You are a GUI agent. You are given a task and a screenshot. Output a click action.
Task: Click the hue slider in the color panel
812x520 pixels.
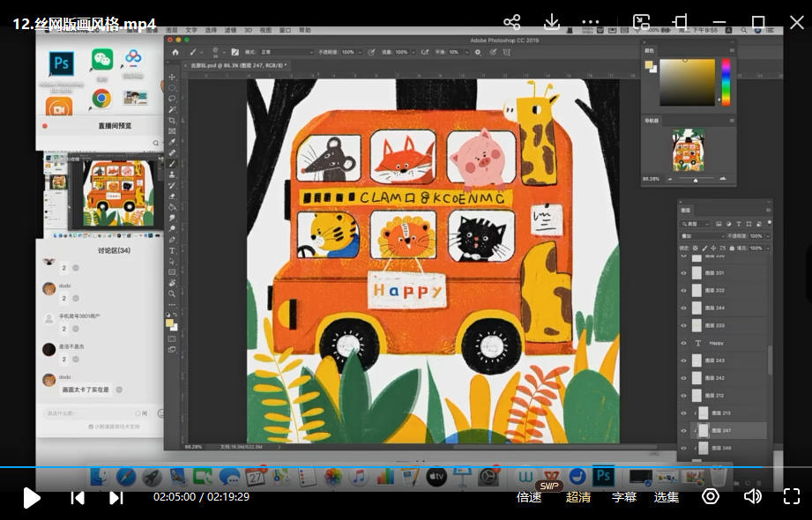tap(726, 82)
